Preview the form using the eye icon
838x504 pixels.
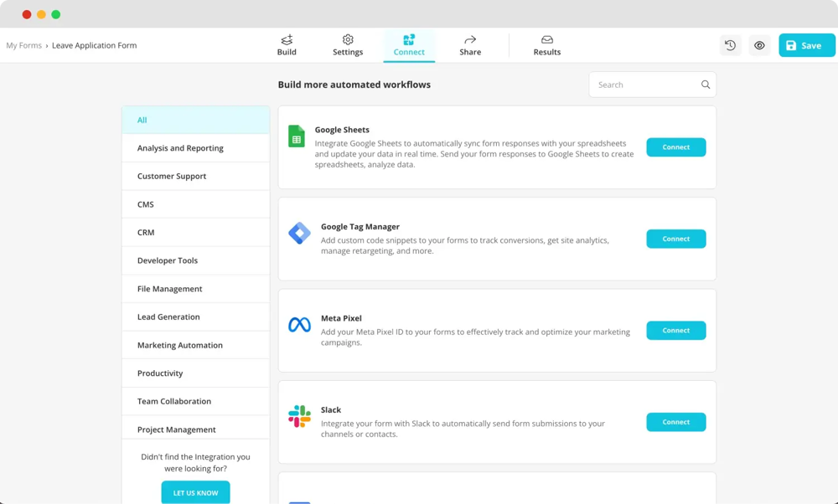[759, 45]
